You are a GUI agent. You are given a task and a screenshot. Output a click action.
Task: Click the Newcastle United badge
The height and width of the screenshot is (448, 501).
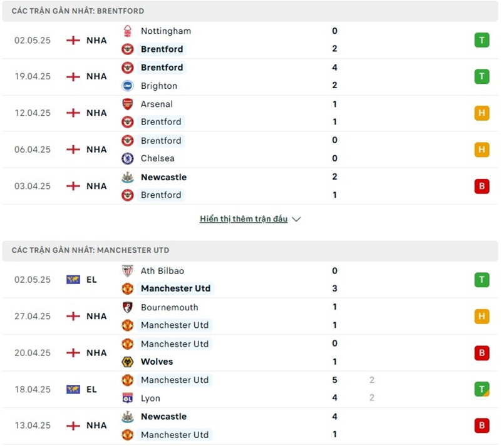(x=127, y=177)
